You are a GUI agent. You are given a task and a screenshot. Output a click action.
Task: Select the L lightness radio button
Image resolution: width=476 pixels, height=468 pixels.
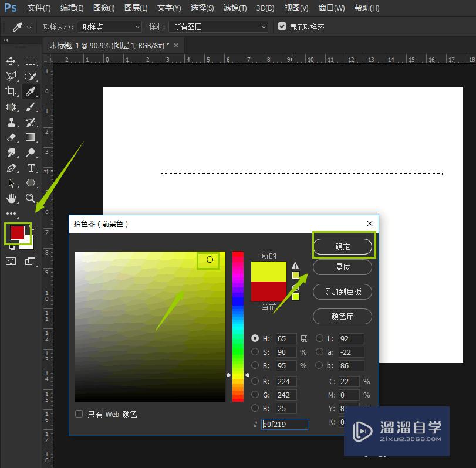pos(319,338)
